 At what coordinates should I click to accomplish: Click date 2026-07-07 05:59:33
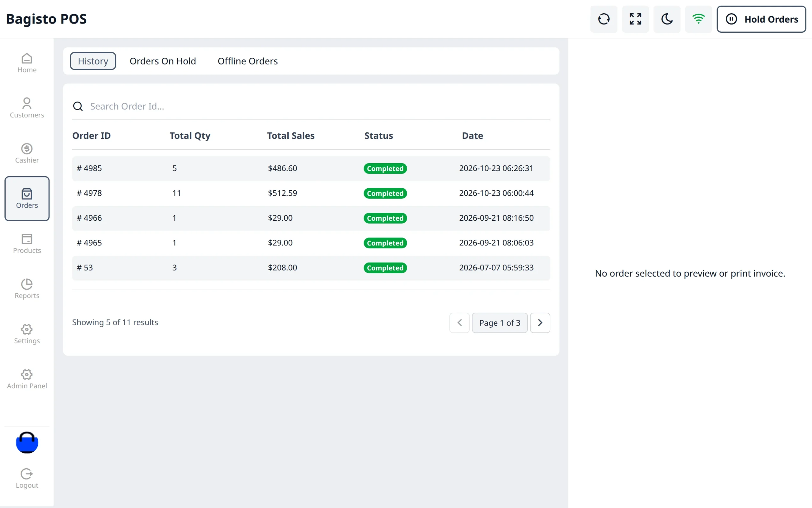pyautogui.click(x=496, y=268)
